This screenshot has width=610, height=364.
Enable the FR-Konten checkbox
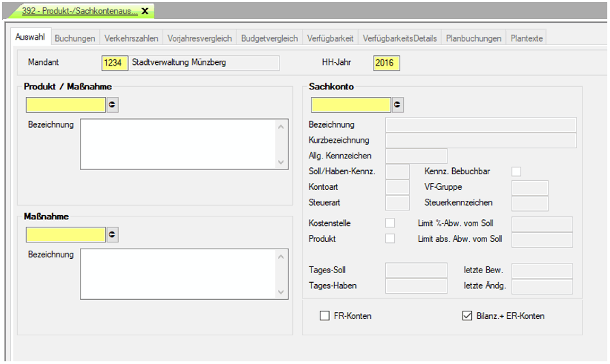tap(325, 316)
